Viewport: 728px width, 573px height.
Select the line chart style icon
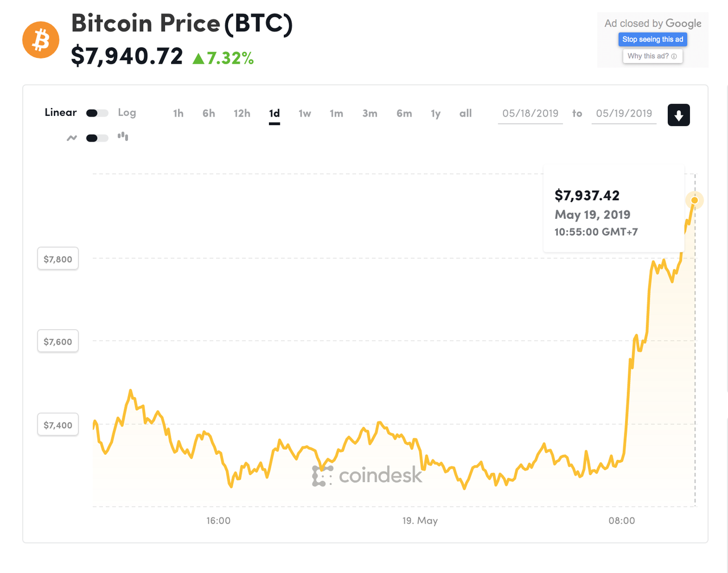[72, 138]
